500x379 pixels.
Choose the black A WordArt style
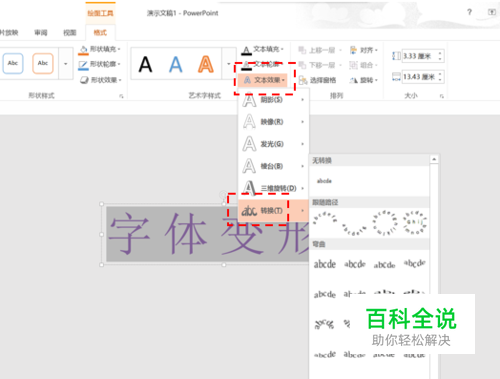click(145, 64)
